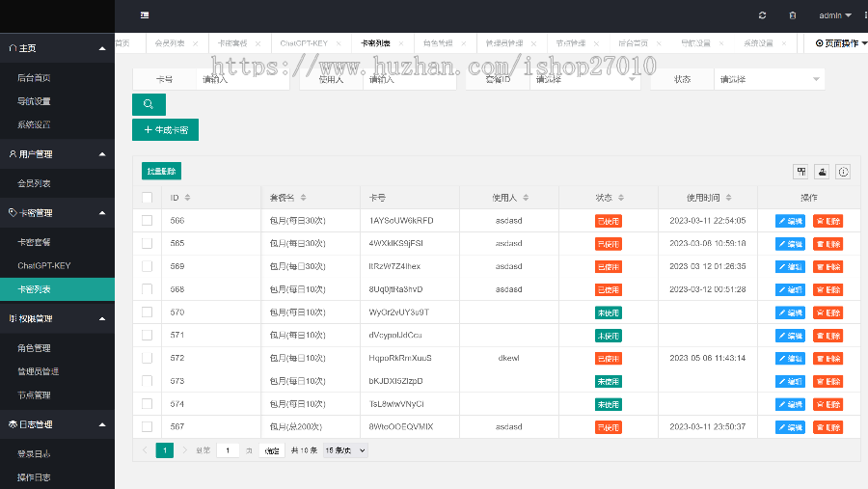Open the admin user dropdown
The image size is (868, 489).
[x=835, y=15]
